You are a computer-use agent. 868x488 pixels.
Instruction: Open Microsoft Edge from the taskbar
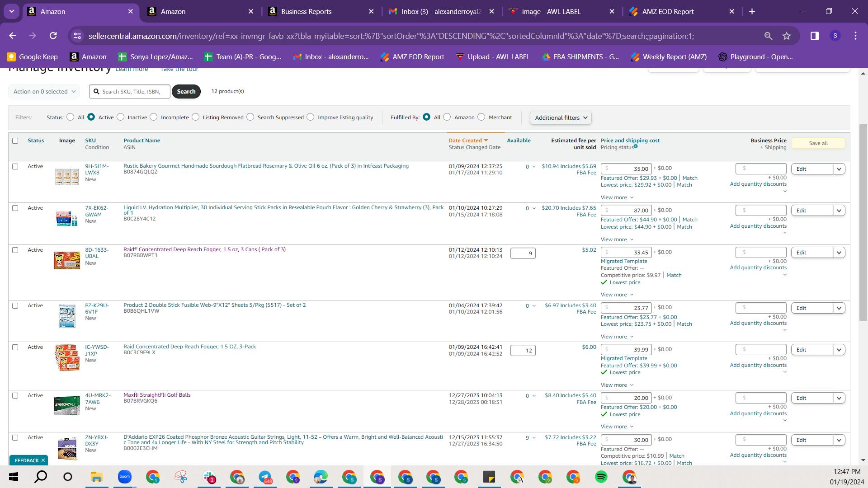[x=321, y=477]
